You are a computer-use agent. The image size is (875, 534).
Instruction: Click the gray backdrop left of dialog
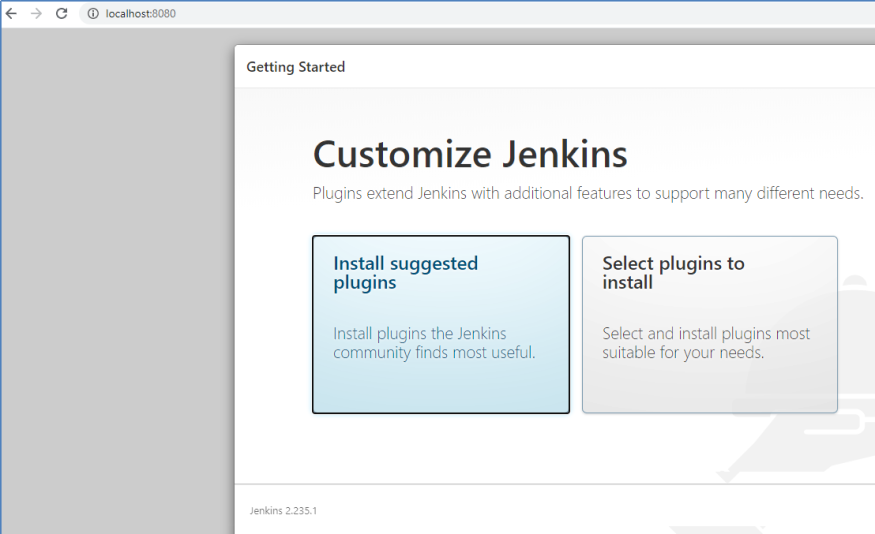[x=117, y=280]
